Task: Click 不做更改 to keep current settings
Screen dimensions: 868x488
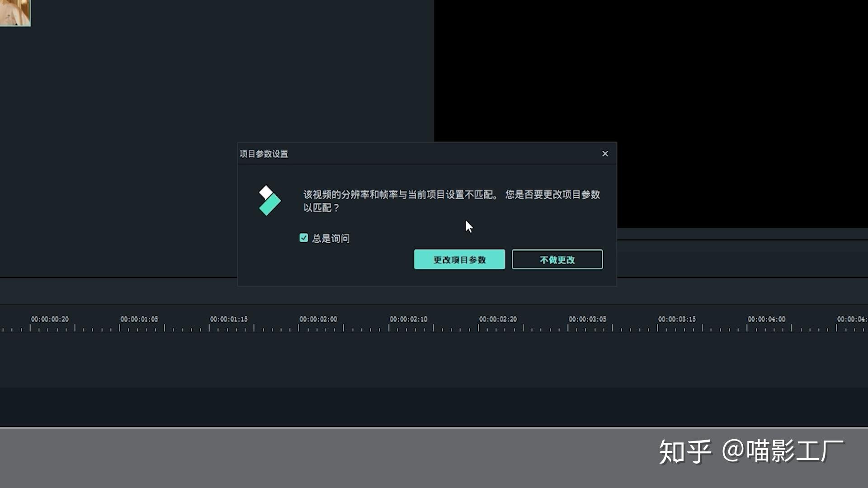Action: pos(557,259)
